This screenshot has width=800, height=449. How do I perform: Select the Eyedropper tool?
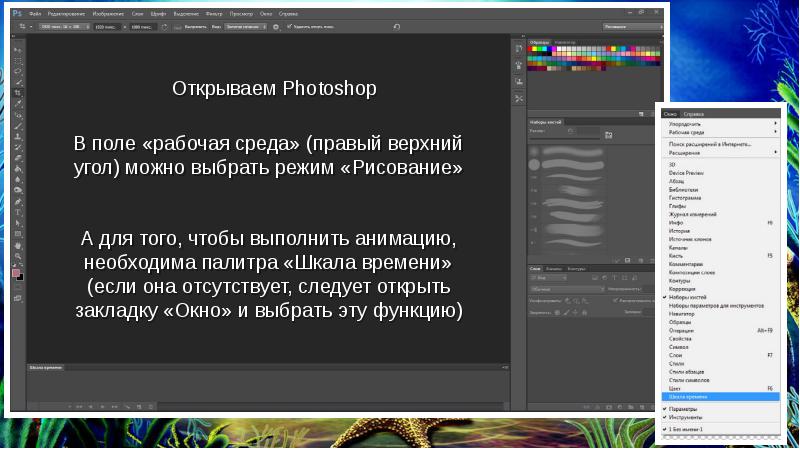(18, 104)
